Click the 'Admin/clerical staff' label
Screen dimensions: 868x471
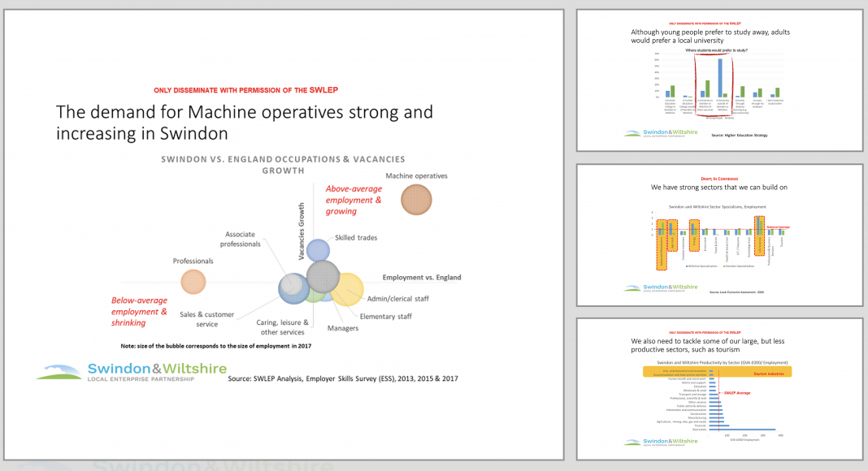pyautogui.click(x=398, y=299)
